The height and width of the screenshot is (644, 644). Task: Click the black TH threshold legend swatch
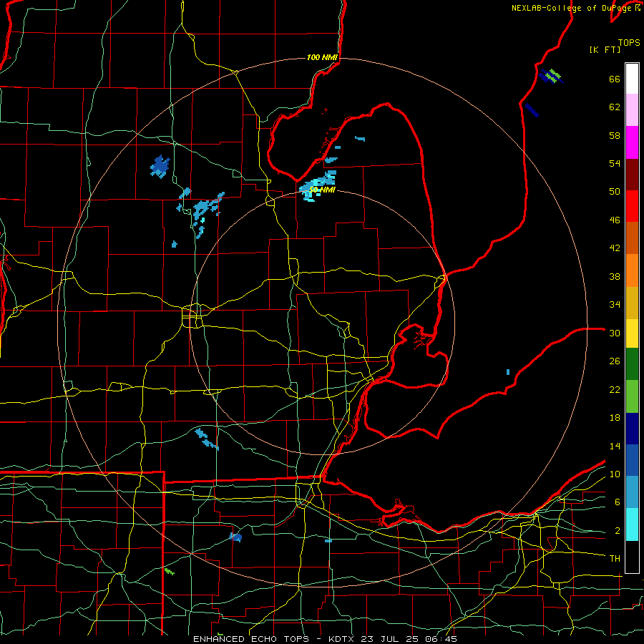coord(632,557)
